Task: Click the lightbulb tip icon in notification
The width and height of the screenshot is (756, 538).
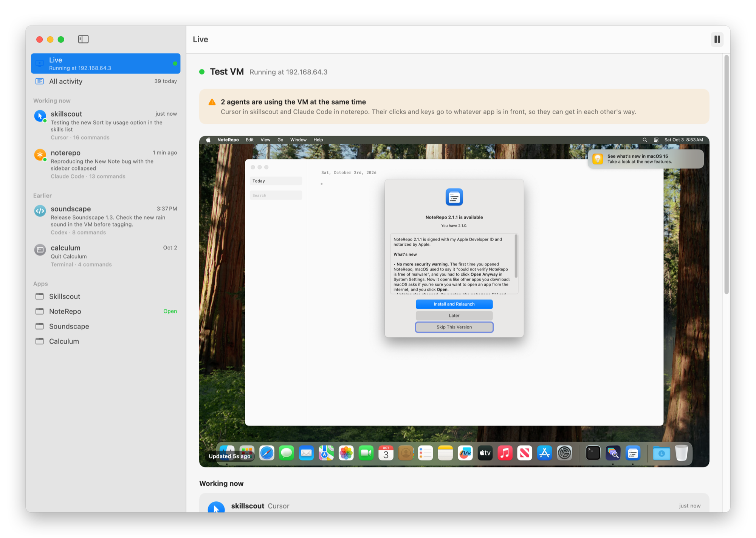Action: click(x=598, y=159)
